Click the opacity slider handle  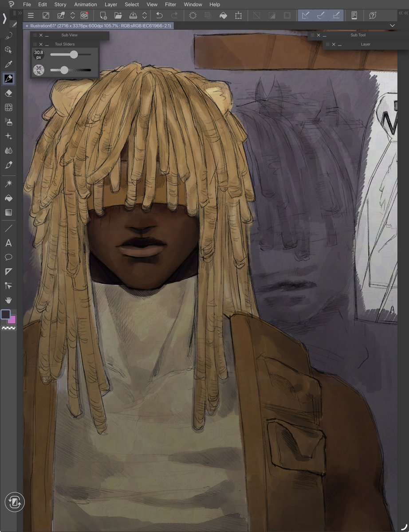(x=64, y=70)
